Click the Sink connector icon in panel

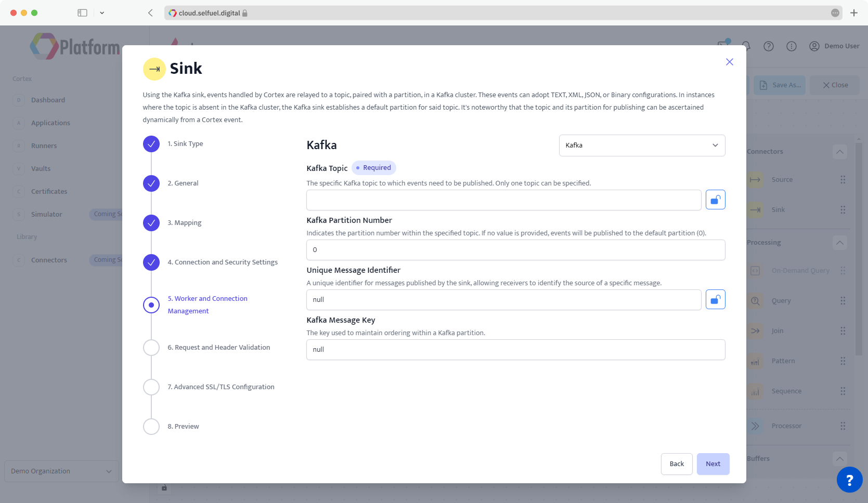(x=755, y=210)
